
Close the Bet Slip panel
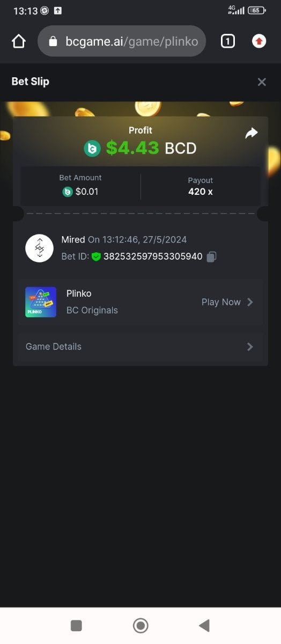pyautogui.click(x=262, y=82)
